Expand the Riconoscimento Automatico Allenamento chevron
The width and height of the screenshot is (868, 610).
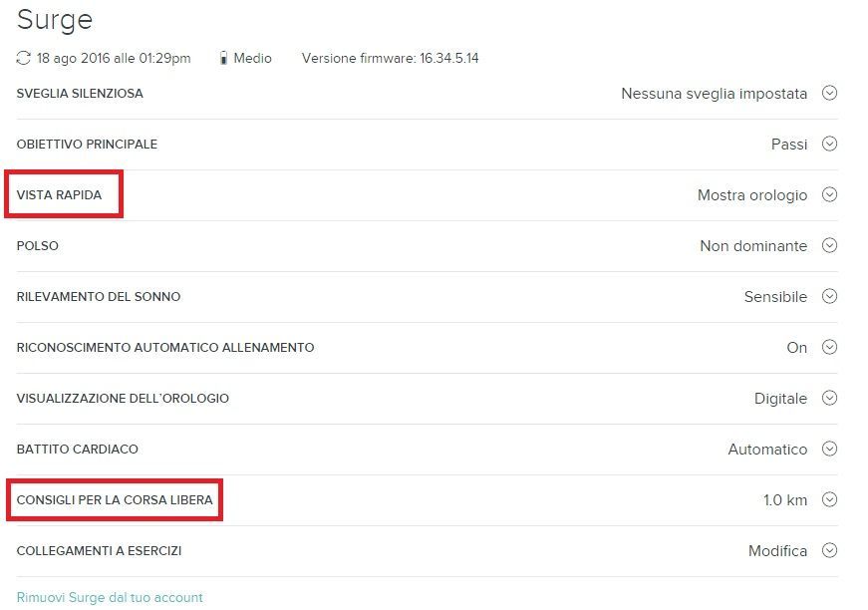(829, 347)
